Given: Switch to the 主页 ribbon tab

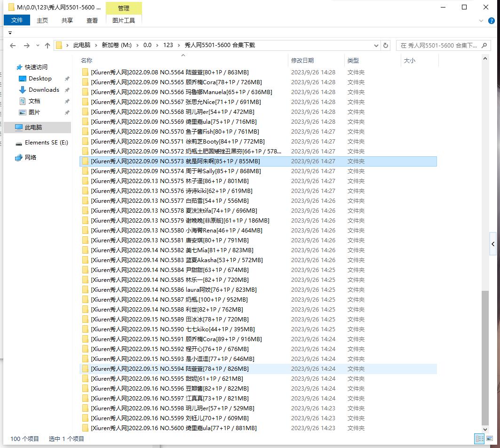Looking at the screenshot, I should click(x=42, y=20).
